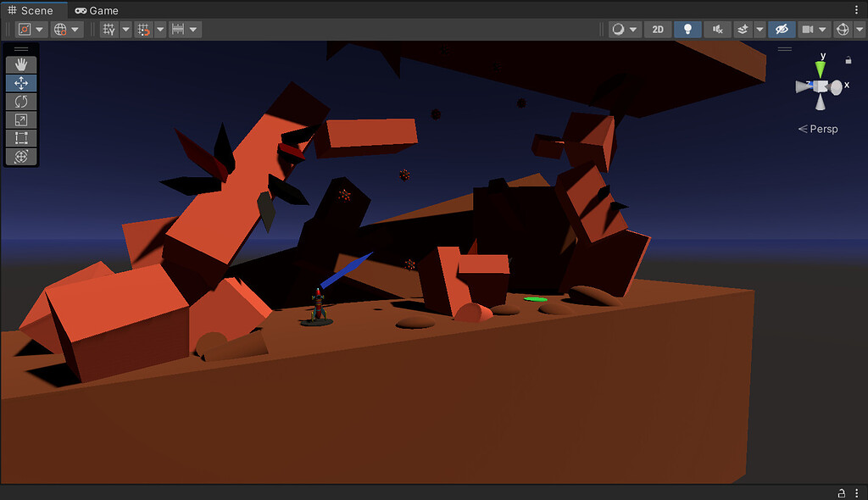Toggle scene audio mute button

tap(717, 30)
